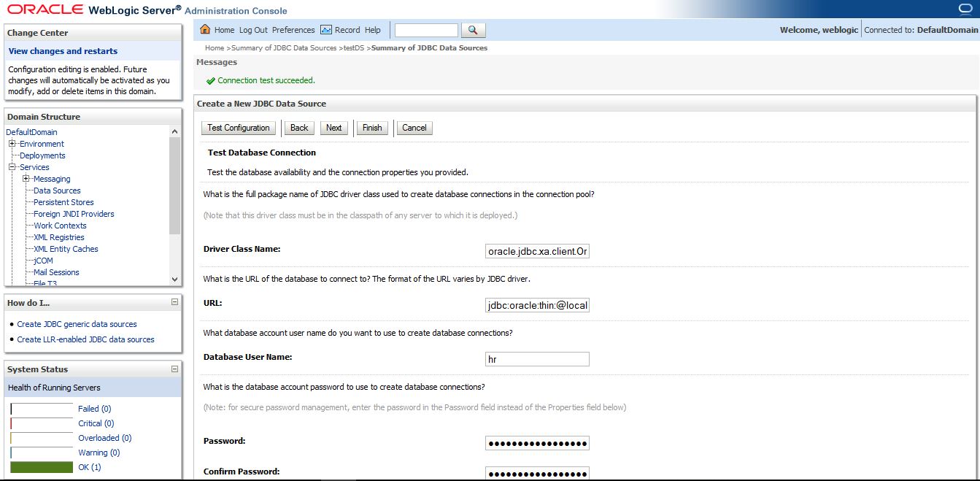980x481 pixels.
Task: Open Home in the top toolbar
Action: pos(224,30)
